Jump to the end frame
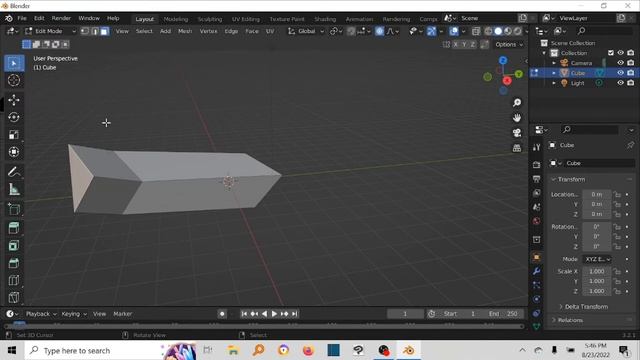 tap(294, 314)
